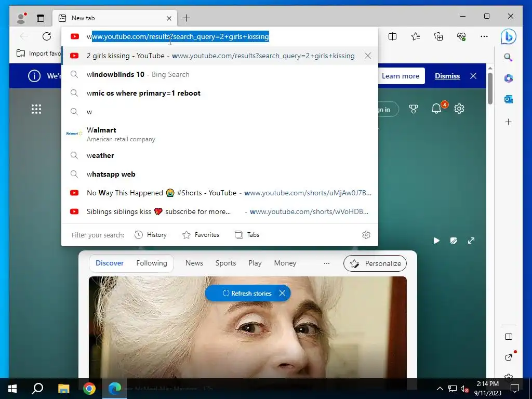Select 'wmic os where primary=1 reboot' suggestion
This screenshot has height=399, width=532.
[x=220, y=93]
